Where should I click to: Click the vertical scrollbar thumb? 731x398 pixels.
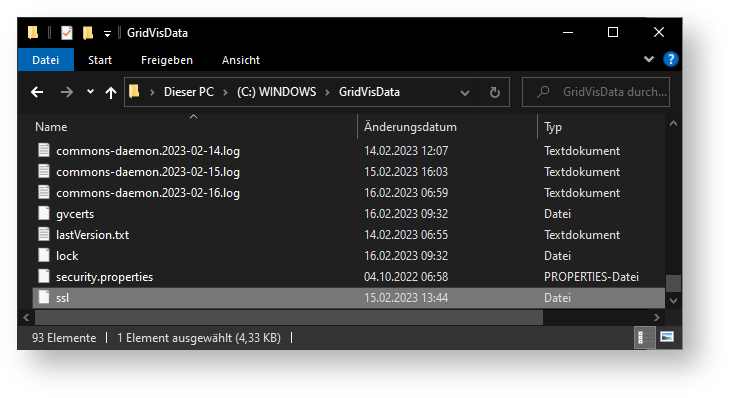pos(673,283)
